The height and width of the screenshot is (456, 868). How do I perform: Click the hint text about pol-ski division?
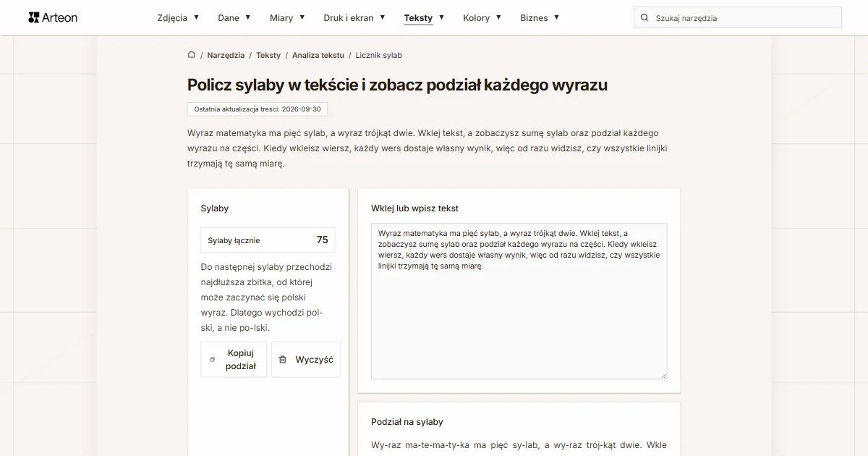click(267, 297)
